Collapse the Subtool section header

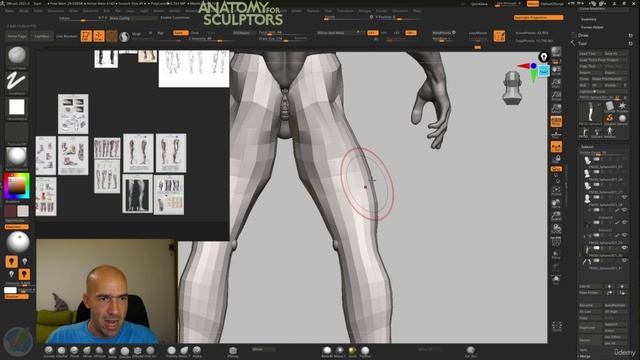click(x=587, y=147)
